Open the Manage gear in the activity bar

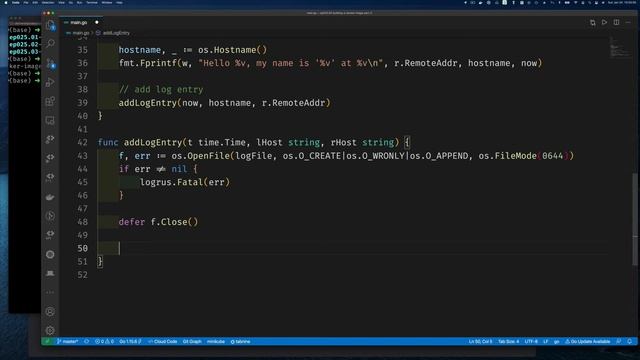50,330
